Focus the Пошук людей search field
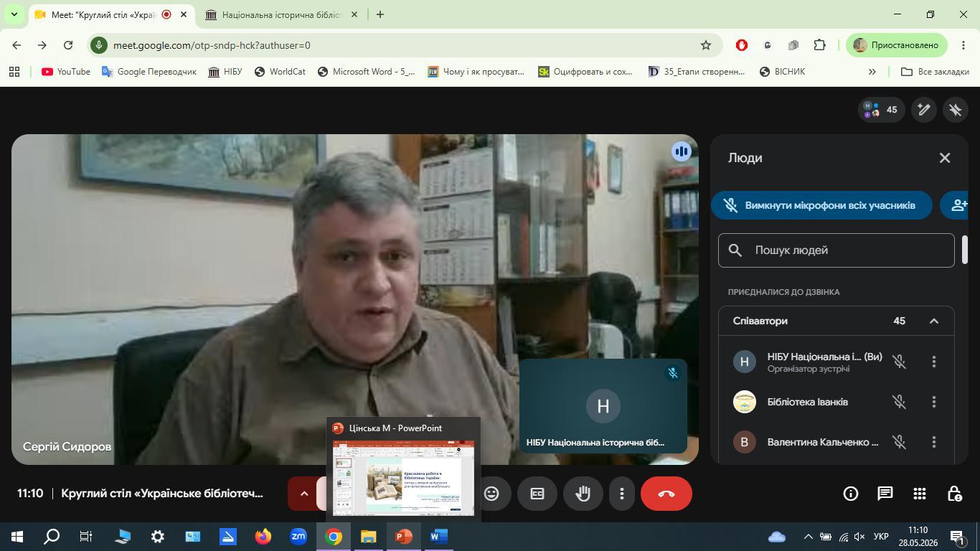This screenshot has height=551, width=980. [836, 250]
